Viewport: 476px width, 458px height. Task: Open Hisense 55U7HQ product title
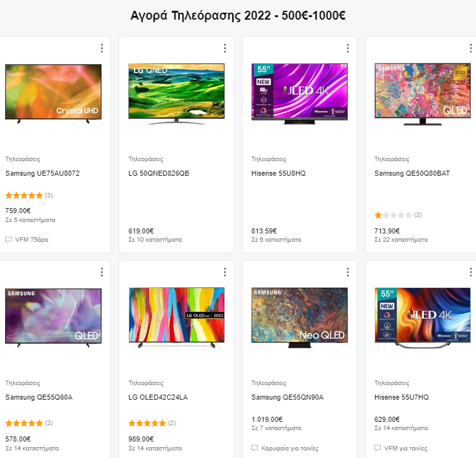[x=401, y=397]
